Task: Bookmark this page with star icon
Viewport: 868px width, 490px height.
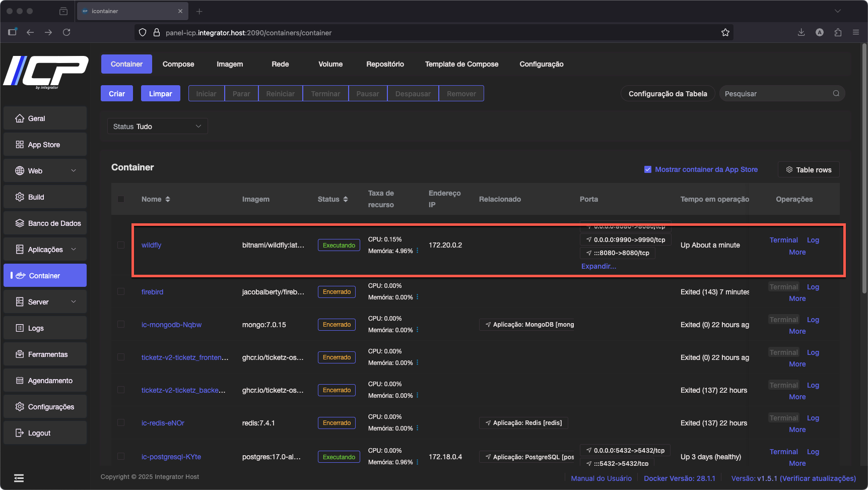Action: (x=725, y=32)
